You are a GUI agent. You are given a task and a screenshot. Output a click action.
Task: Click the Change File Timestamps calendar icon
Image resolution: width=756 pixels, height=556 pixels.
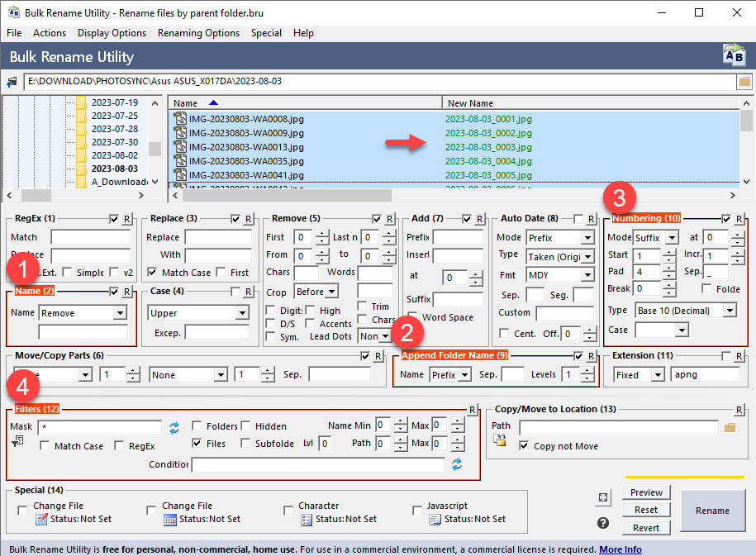[x=169, y=520]
